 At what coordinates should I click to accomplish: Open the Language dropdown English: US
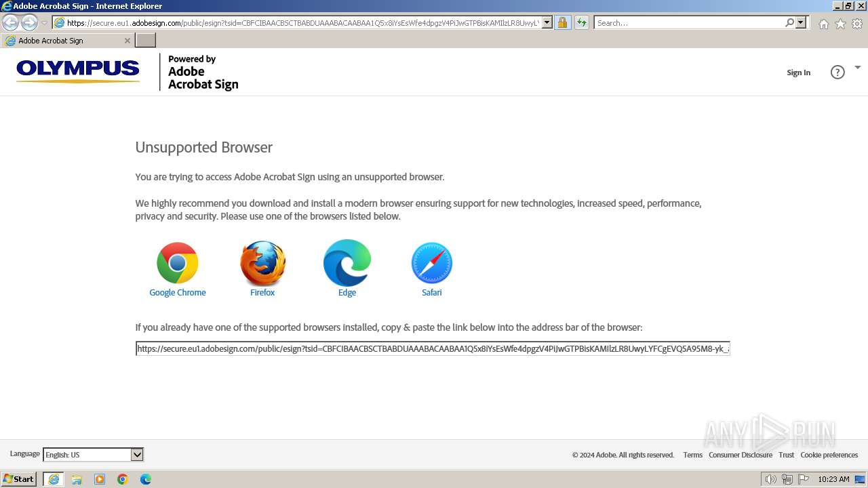point(93,455)
